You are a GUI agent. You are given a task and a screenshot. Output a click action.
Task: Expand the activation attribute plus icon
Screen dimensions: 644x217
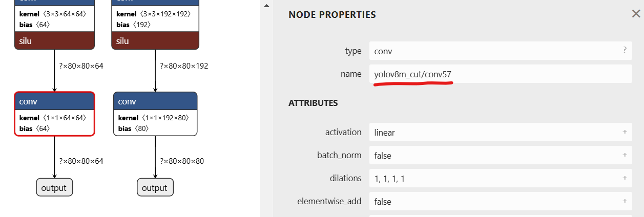point(625,132)
